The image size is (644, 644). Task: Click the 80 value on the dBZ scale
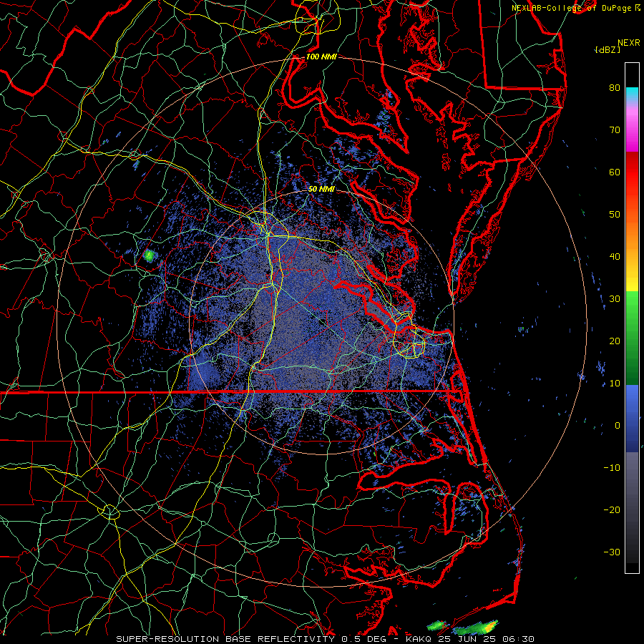615,87
